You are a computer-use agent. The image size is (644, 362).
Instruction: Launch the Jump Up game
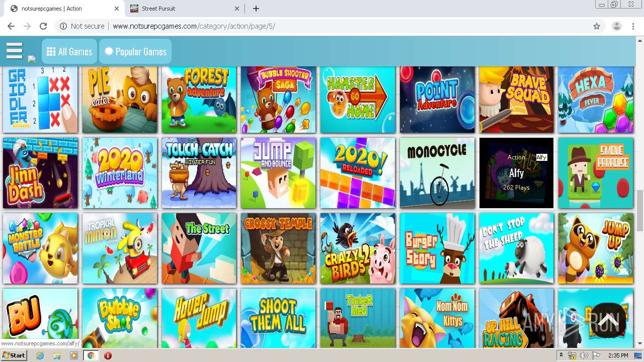pos(596,248)
